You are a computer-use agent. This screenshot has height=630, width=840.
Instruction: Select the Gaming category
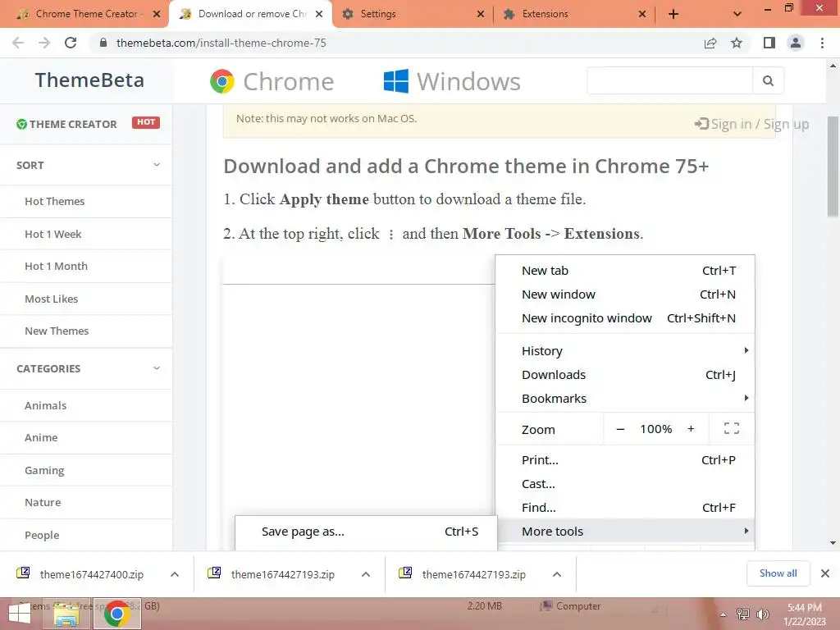click(44, 470)
